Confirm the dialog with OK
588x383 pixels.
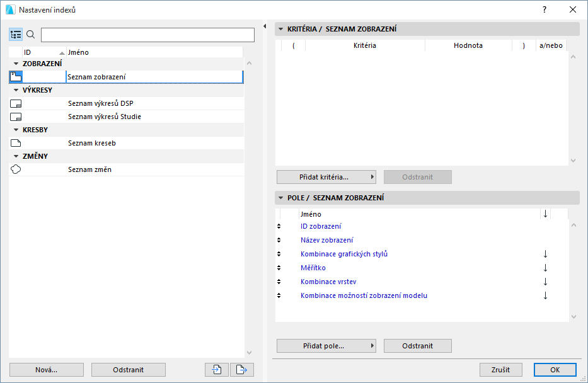(555, 369)
